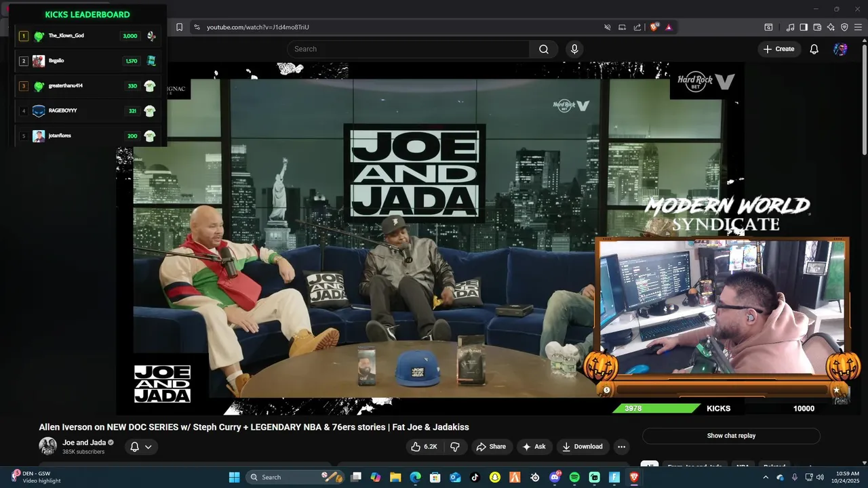This screenshot has width=868, height=488.
Task: Open Microsoft Store from the taskbar
Action: pos(435,477)
